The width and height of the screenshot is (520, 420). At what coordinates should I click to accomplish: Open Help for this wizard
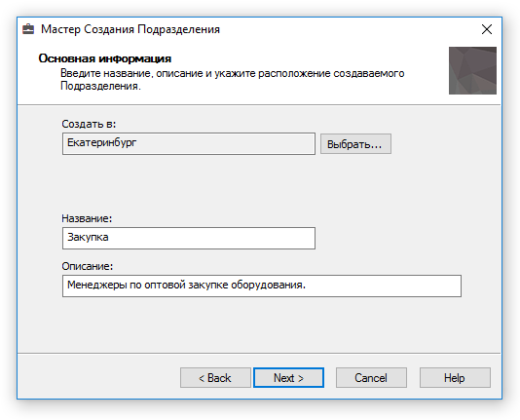click(455, 377)
